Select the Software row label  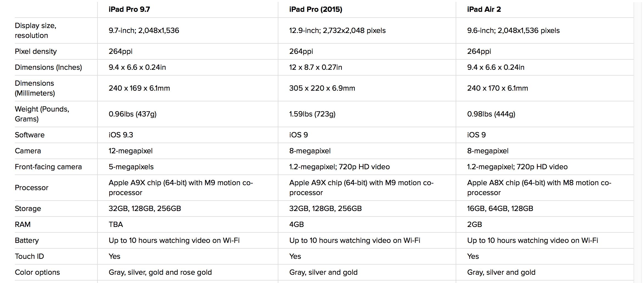[30, 135]
